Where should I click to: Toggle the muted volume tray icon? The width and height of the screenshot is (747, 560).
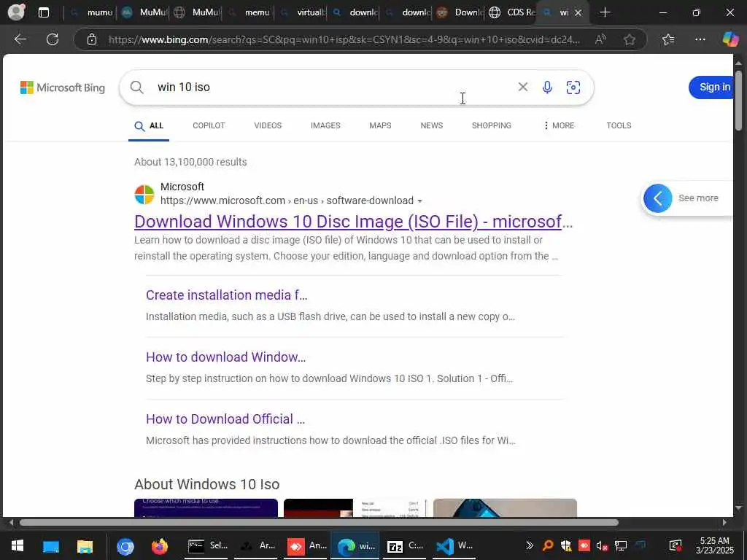coord(602,545)
